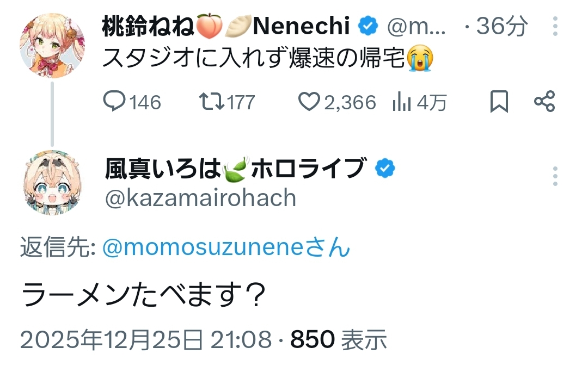Click the reply speech bubble icon
588x366 pixels.
[115, 102]
